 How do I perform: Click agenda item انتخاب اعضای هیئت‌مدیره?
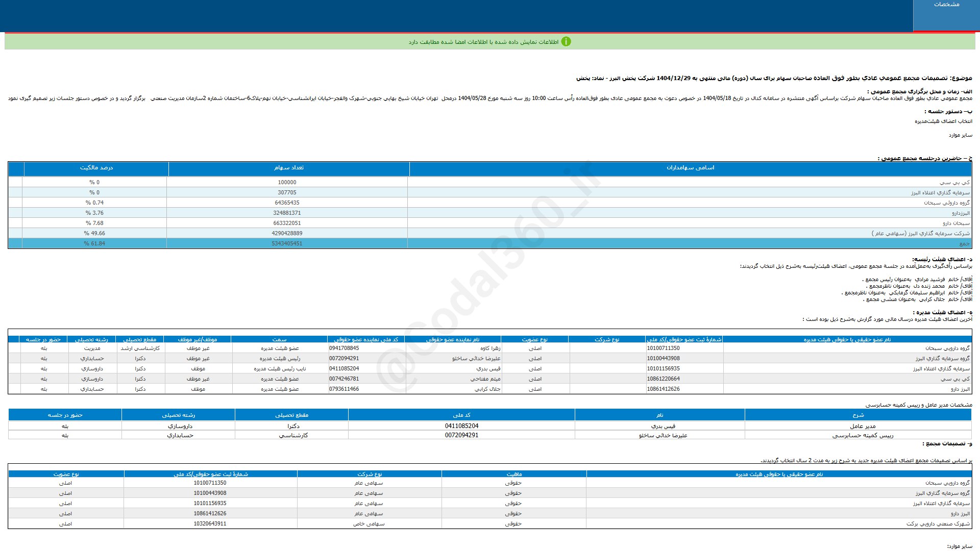[x=943, y=121]
